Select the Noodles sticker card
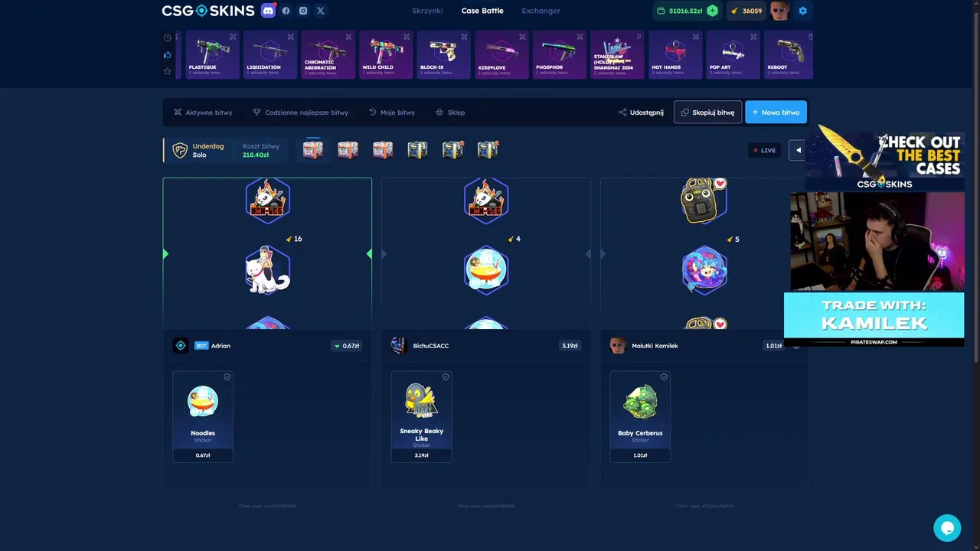 point(203,417)
